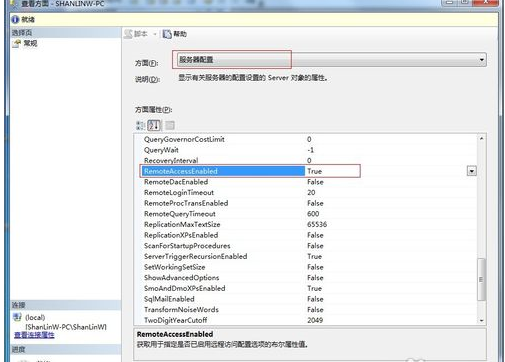This screenshot has width=505, height=362.
Task: Select the RemoteProcTransEnabled property row
Action: (x=306, y=203)
